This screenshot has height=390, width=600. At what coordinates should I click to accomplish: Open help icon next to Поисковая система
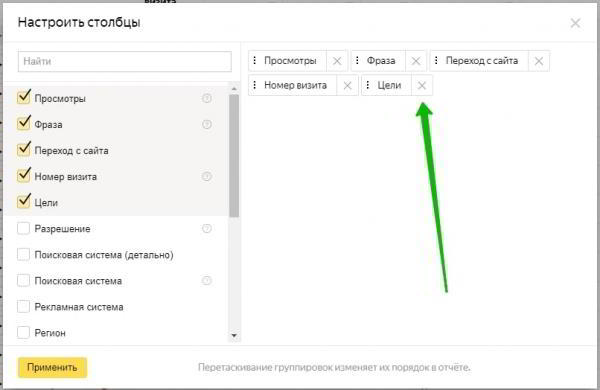click(x=207, y=281)
